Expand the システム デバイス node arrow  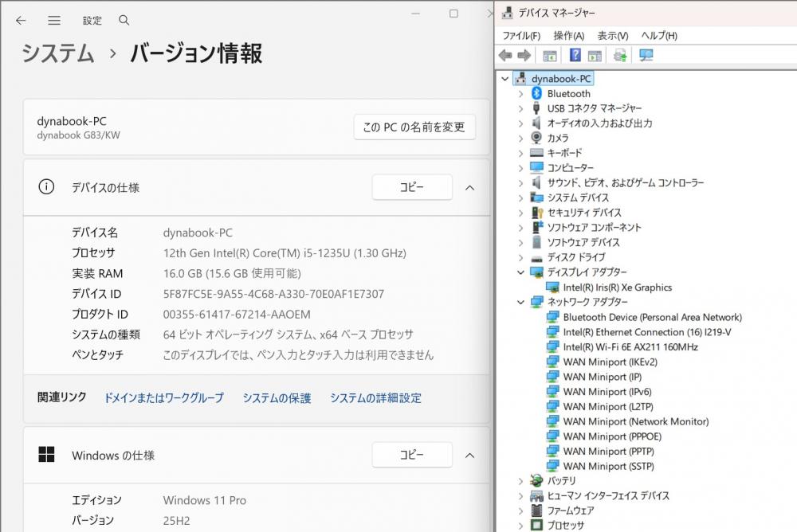click(520, 198)
